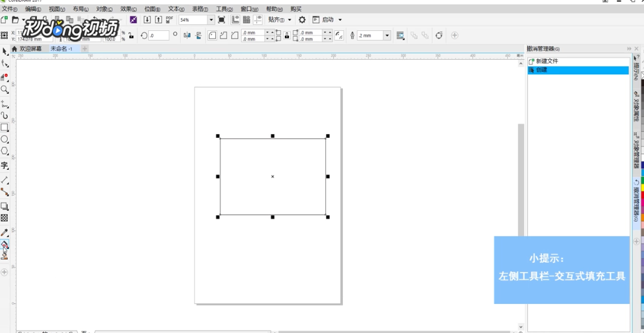Image resolution: width=644 pixels, height=333 pixels.
Task: Click Quick customize plus on property bar
Action: pyautogui.click(x=455, y=35)
